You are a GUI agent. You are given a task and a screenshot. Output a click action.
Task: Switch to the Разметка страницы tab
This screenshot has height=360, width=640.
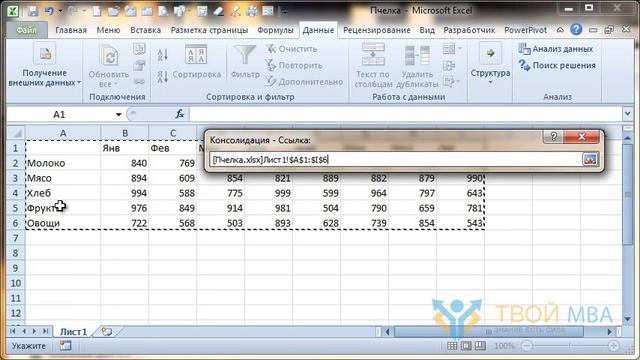pyautogui.click(x=209, y=30)
